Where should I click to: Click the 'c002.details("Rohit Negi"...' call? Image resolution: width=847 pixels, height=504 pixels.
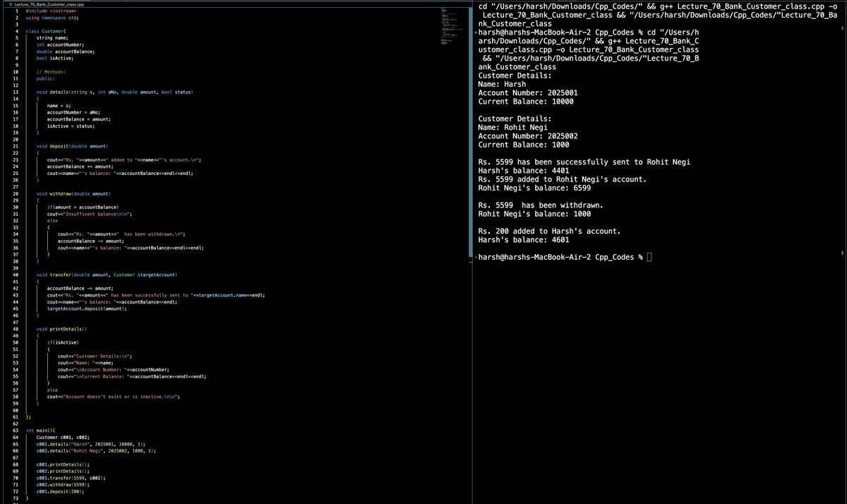point(96,450)
